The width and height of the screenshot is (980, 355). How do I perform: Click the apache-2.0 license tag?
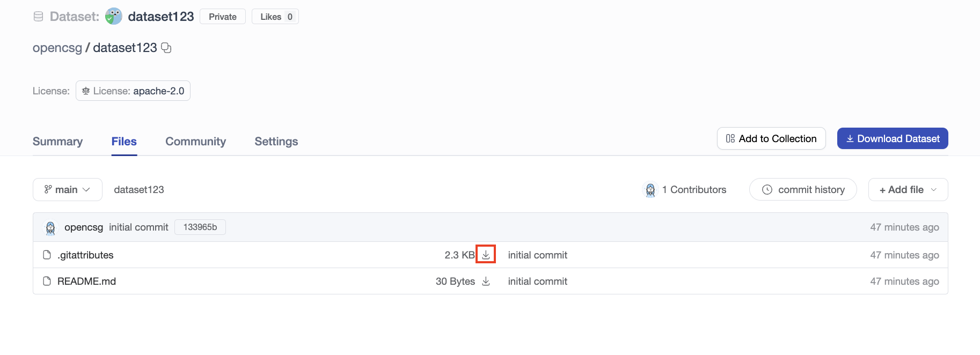pyautogui.click(x=133, y=91)
